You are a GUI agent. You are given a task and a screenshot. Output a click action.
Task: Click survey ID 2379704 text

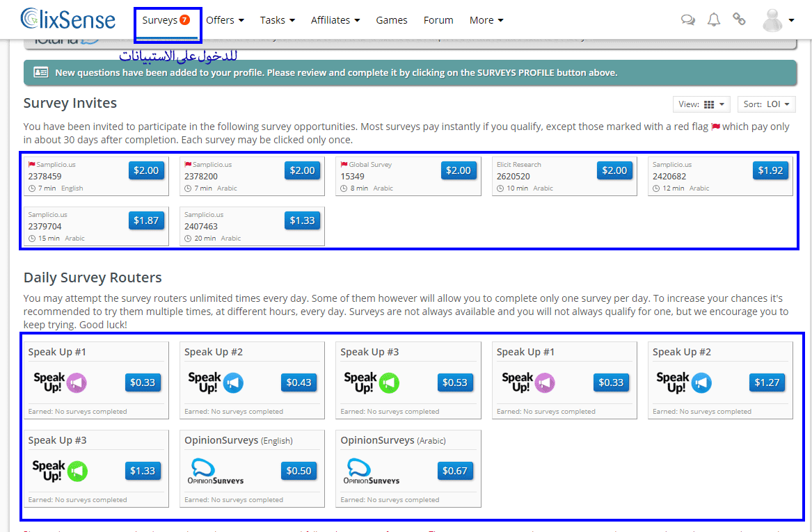coord(45,227)
